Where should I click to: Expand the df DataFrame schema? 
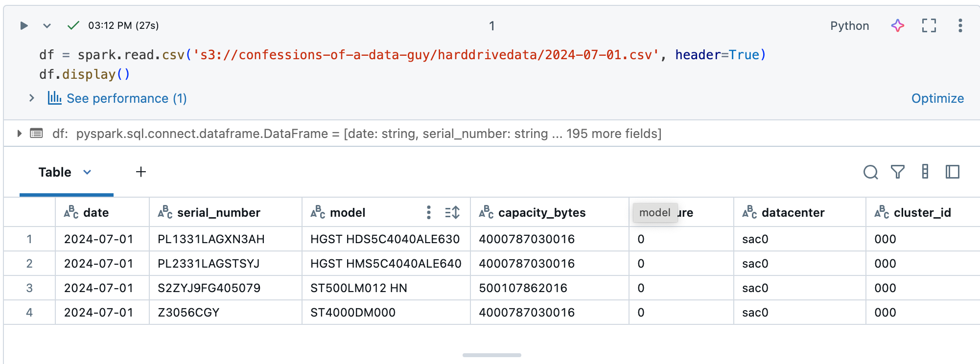[19, 133]
